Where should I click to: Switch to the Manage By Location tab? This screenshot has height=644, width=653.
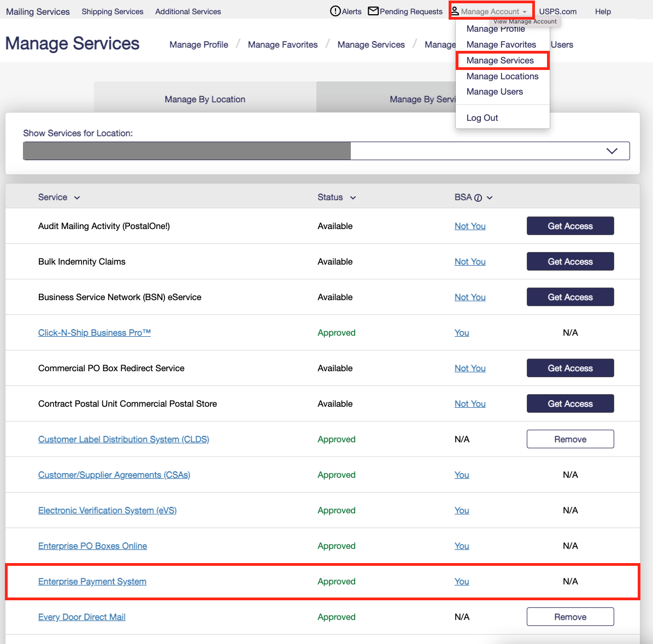click(x=205, y=99)
